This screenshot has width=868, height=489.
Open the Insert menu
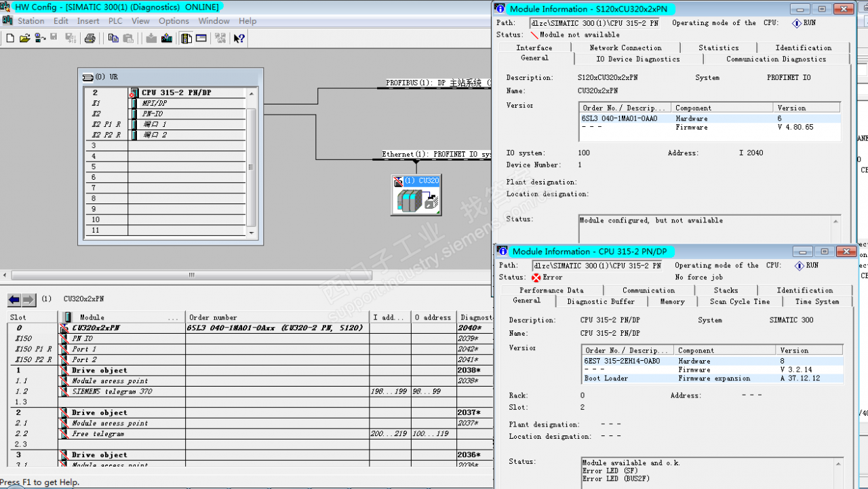pos(88,21)
